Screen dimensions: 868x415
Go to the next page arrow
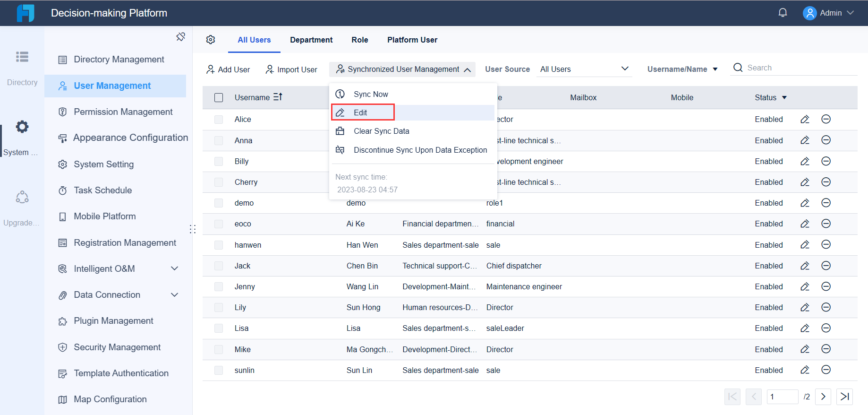point(823,397)
